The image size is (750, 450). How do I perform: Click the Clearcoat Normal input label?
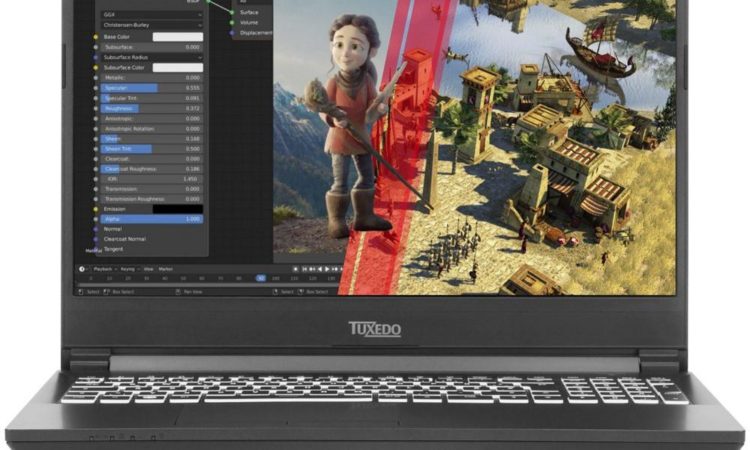pyautogui.click(x=125, y=239)
